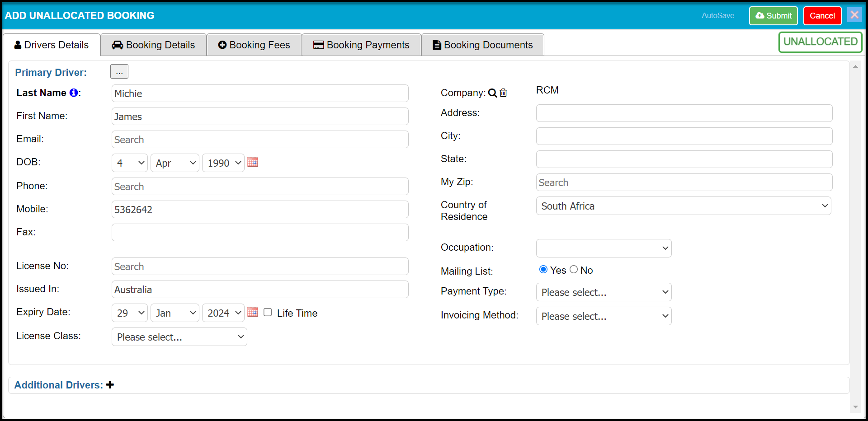Screen dimensions: 868x421
Task: Delete the company using trash icon
Action: tap(503, 93)
